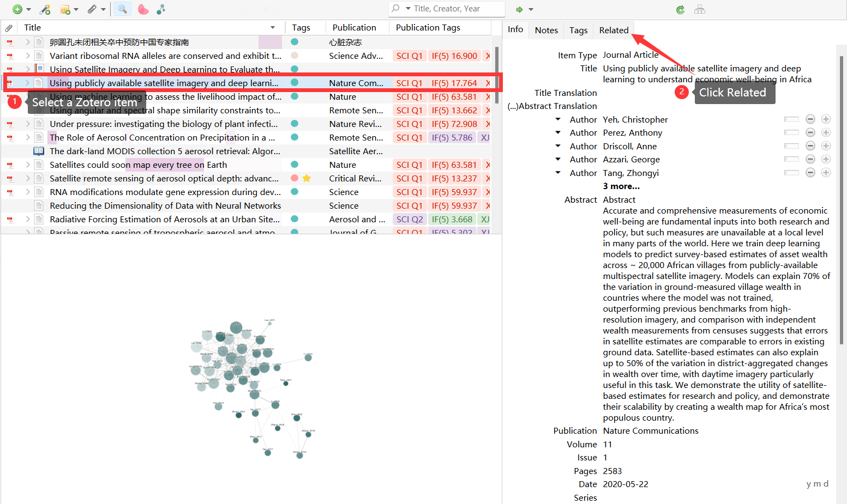Toggle name field mode for Driscoll, Anne
Screen dimensions: 847x504
click(791, 146)
